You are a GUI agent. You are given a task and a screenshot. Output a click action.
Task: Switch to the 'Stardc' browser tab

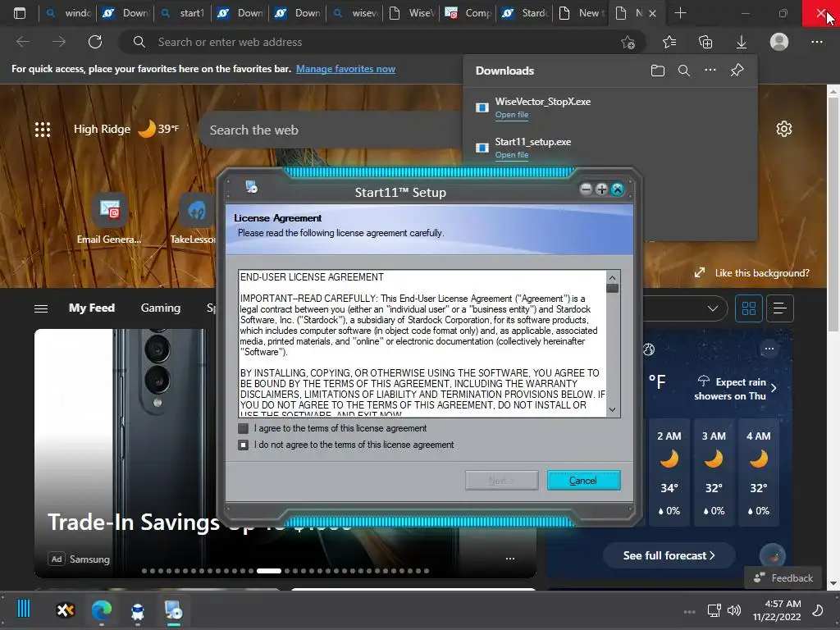pos(525,13)
